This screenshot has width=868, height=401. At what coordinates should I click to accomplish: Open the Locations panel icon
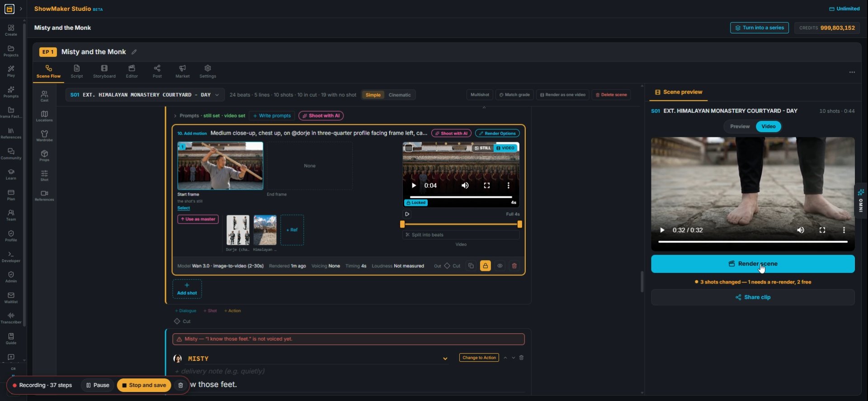point(44,116)
